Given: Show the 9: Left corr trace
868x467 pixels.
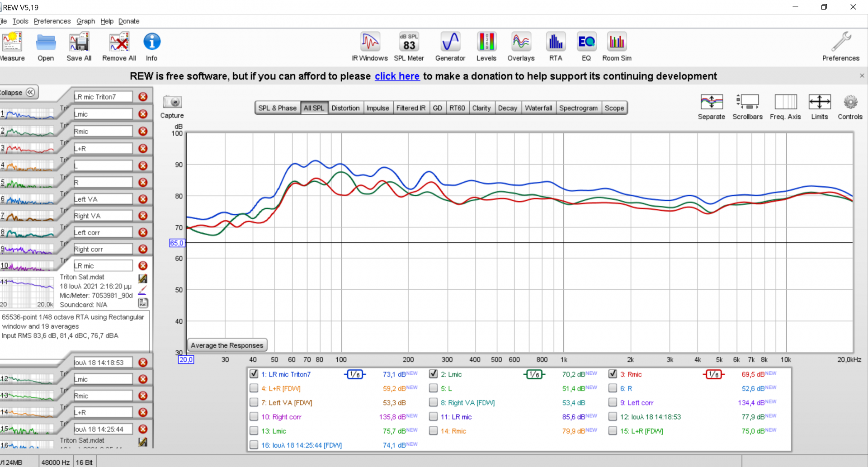Looking at the screenshot, I should coord(613,402).
